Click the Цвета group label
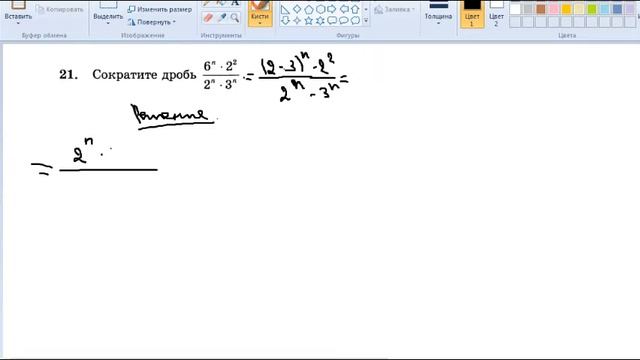This screenshot has height=360, width=640. 567,36
